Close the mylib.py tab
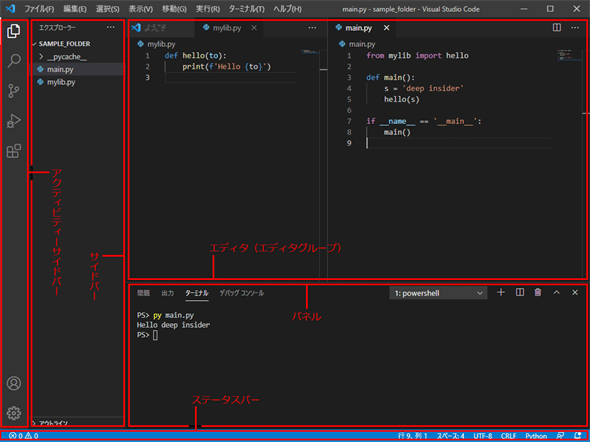 254,28
